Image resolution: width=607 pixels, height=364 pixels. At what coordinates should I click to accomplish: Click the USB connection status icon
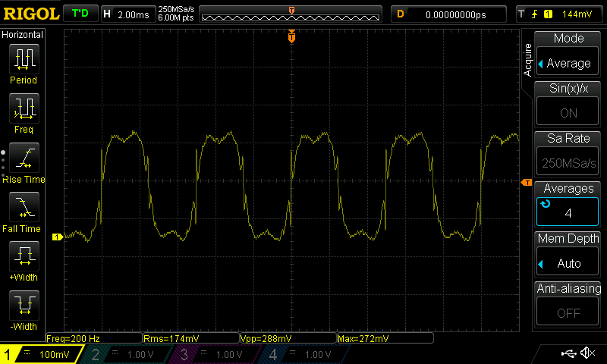568,353
